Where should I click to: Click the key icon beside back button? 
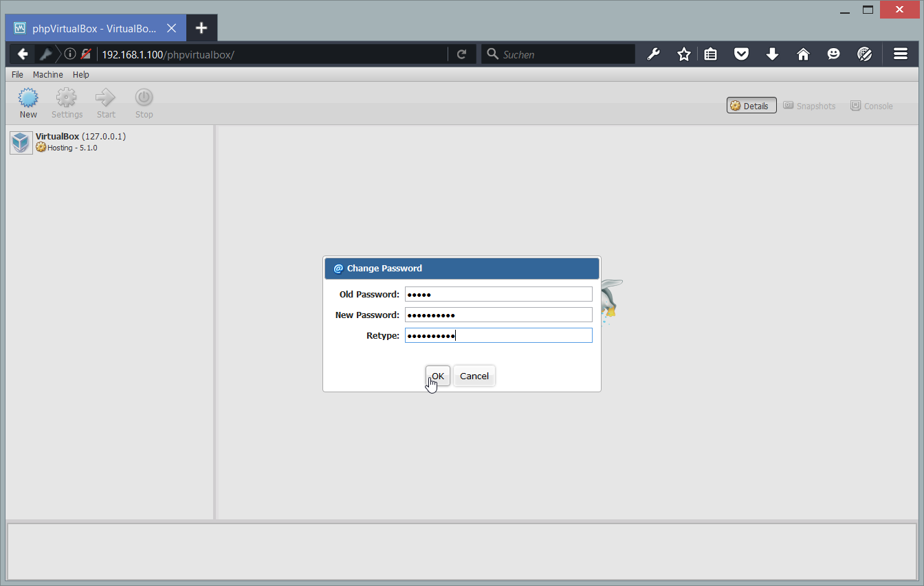[46, 54]
